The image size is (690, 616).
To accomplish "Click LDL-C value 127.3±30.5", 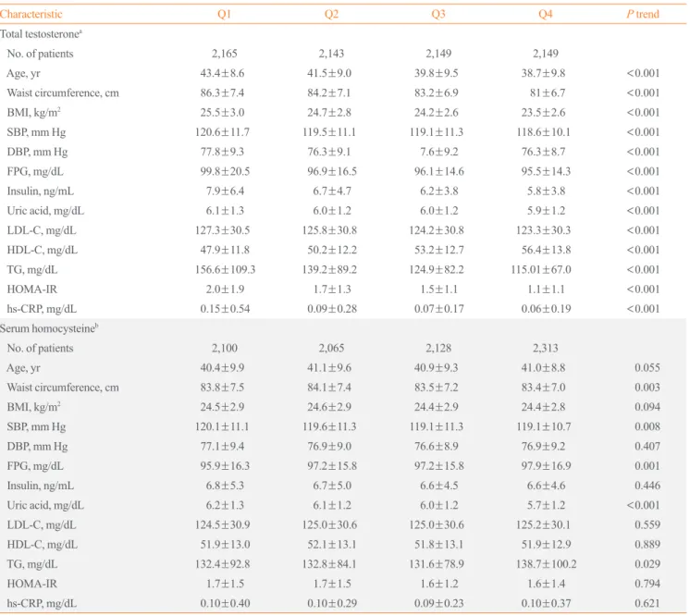I will pos(222,230).
